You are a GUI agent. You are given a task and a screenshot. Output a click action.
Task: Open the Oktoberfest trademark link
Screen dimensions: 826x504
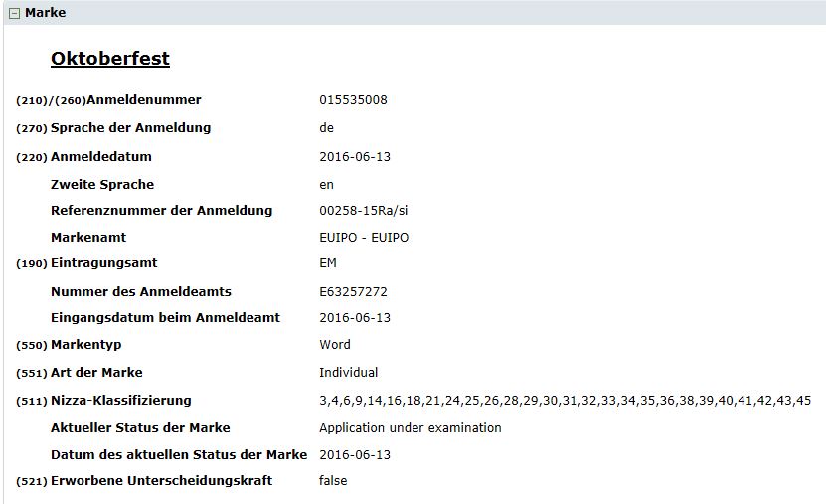tap(110, 58)
